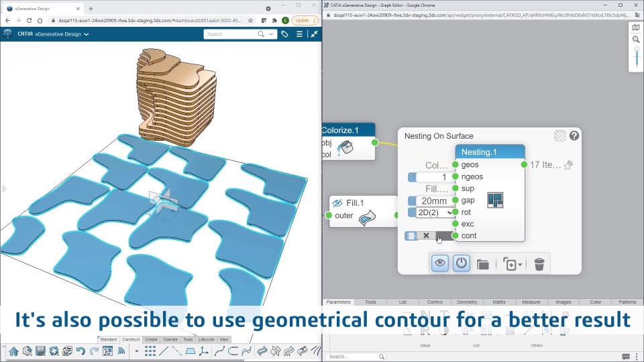This screenshot has height=362, width=644.
Task: Undo the last action in action bar
Action: [x=80, y=351]
